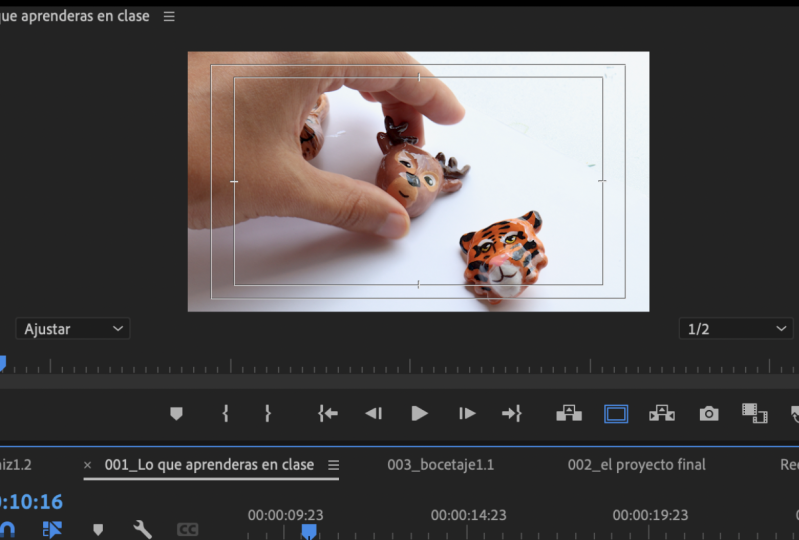Click the Lift button
Viewport: 799px width, 540px height.
point(569,413)
